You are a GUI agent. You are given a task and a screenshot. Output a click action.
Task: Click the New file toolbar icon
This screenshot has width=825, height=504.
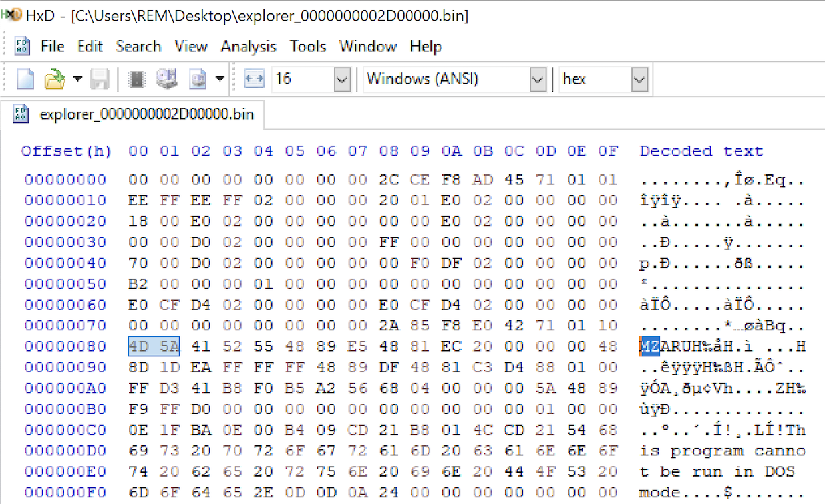tap(25, 80)
